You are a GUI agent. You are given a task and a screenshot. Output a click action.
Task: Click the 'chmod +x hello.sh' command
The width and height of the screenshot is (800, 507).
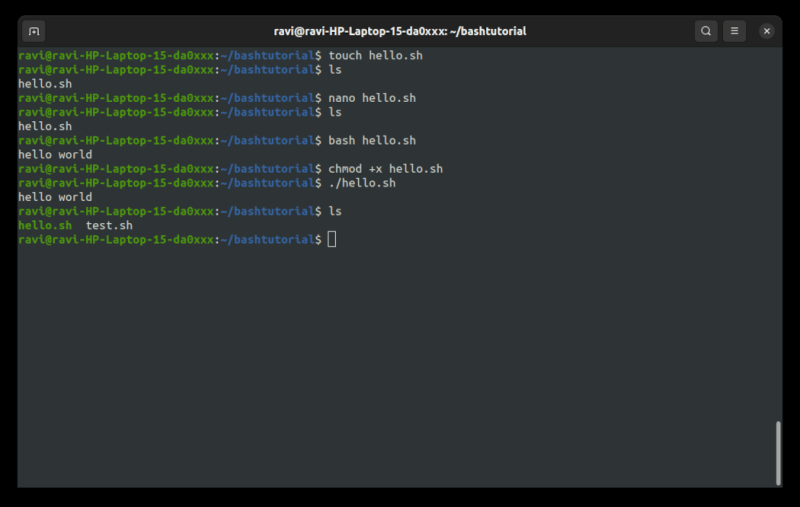point(385,169)
